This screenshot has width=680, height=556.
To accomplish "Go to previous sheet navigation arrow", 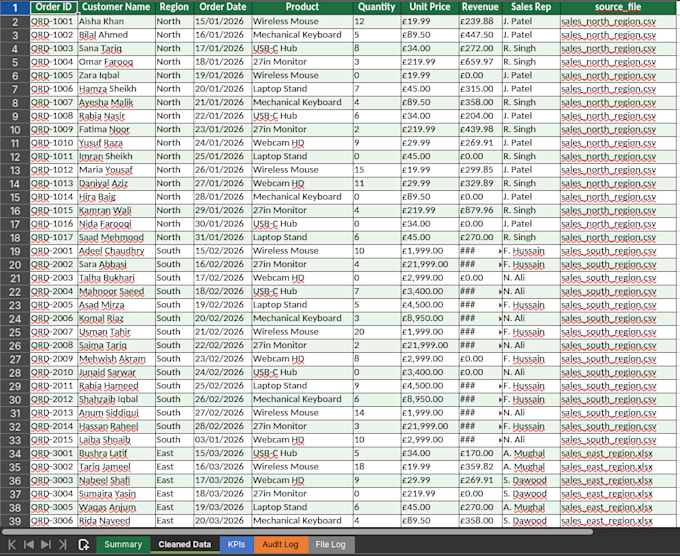I will click(x=29, y=544).
